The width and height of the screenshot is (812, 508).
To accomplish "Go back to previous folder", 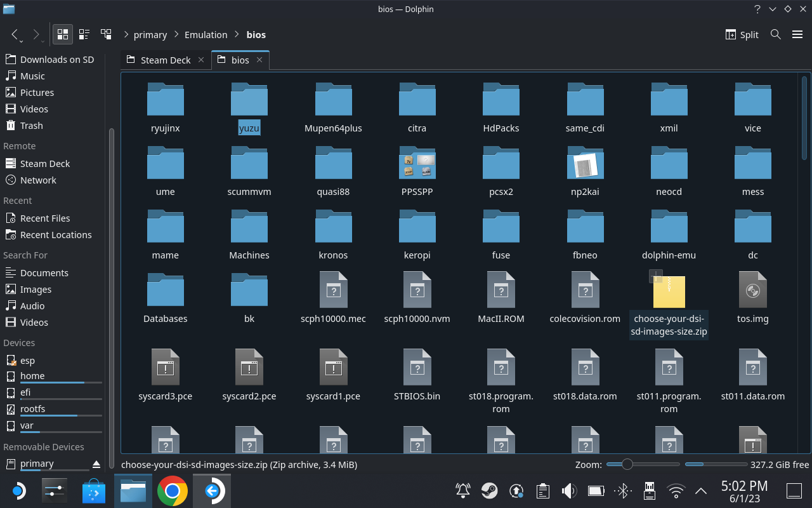I will (15, 34).
